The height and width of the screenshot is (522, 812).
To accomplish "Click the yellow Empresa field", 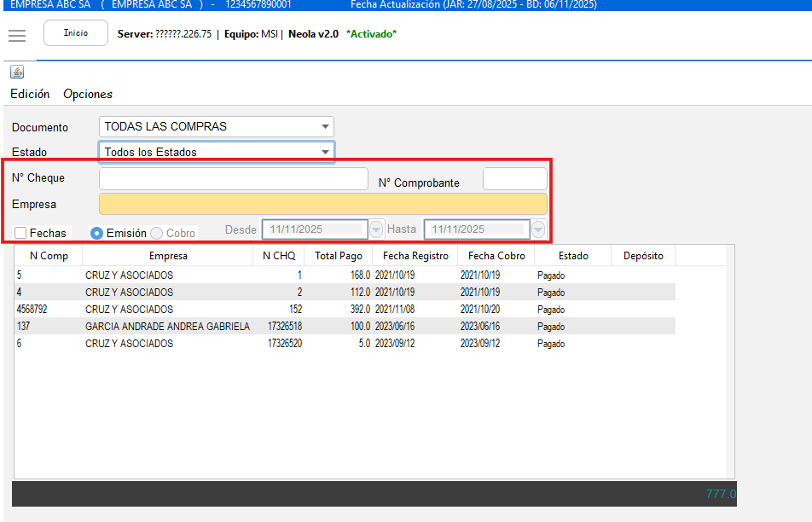I will (322, 204).
